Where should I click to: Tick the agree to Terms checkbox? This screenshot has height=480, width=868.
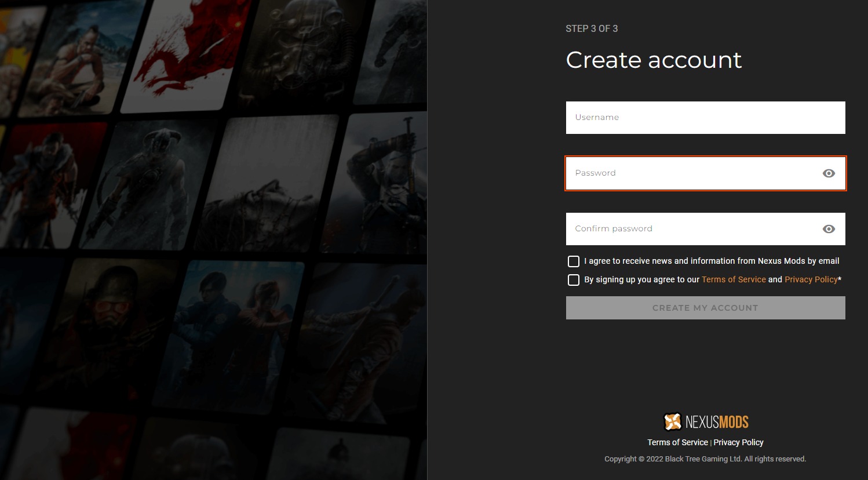point(574,280)
